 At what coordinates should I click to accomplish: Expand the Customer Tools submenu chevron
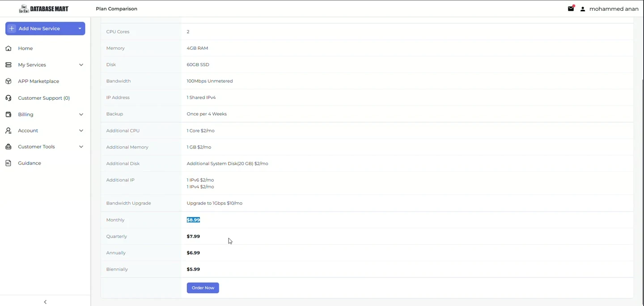pyautogui.click(x=81, y=147)
